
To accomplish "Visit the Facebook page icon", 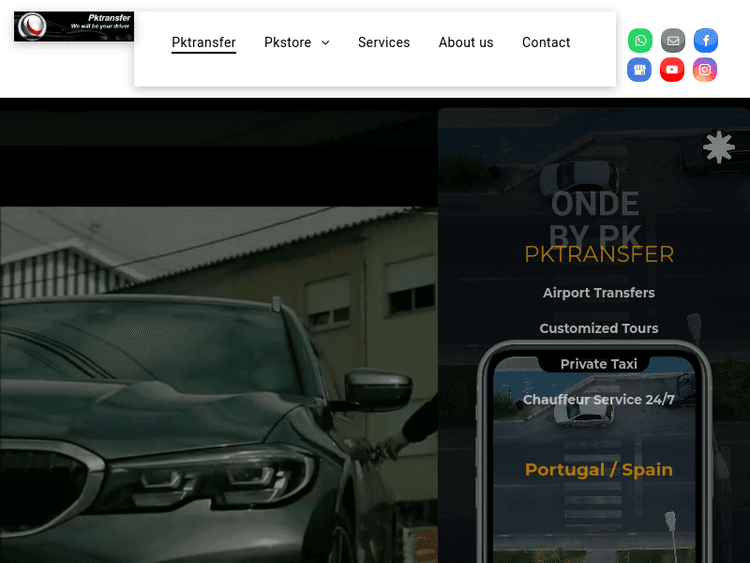I will 706,41.
